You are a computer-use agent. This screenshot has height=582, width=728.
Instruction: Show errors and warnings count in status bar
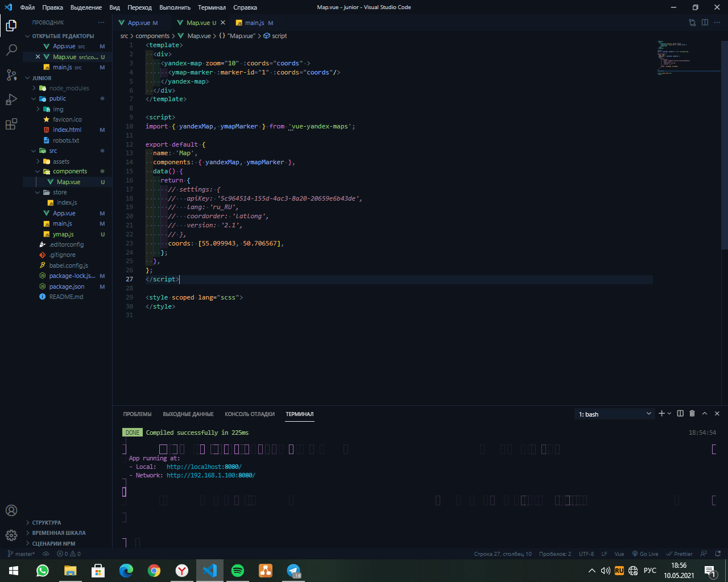[x=69, y=554]
